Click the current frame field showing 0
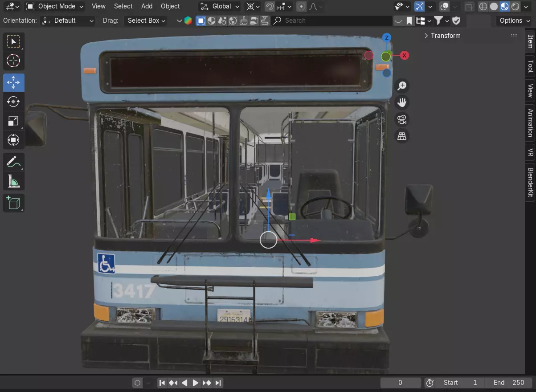Viewport: 536px width, 392px height. pyautogui.click(x=400, y=383)
